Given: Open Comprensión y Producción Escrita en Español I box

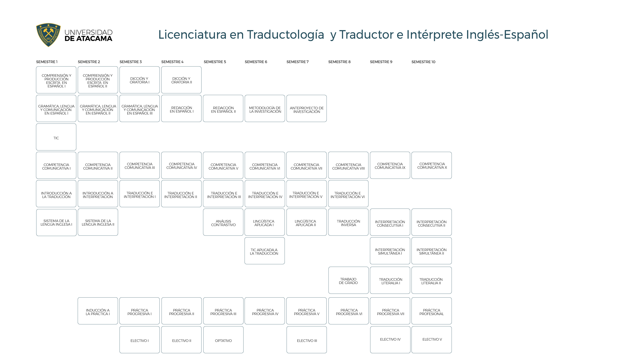Looking at the screenshot, I should coord(56,80).
